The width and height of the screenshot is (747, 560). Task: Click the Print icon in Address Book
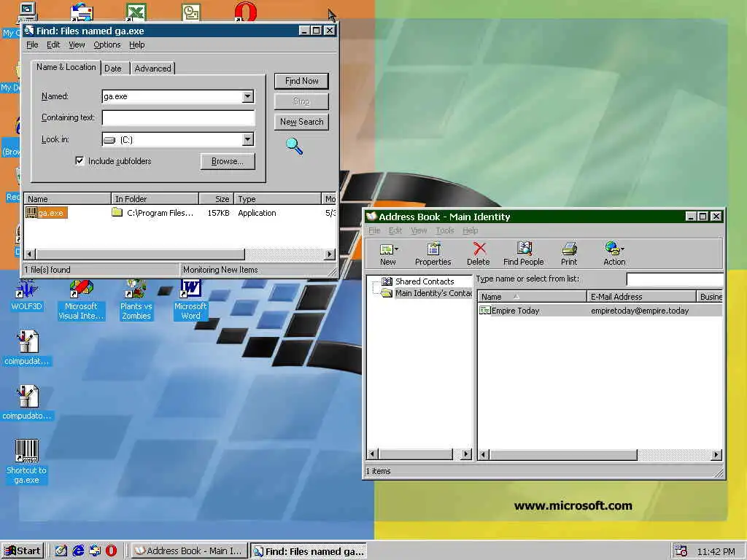(x=569, y=249)
